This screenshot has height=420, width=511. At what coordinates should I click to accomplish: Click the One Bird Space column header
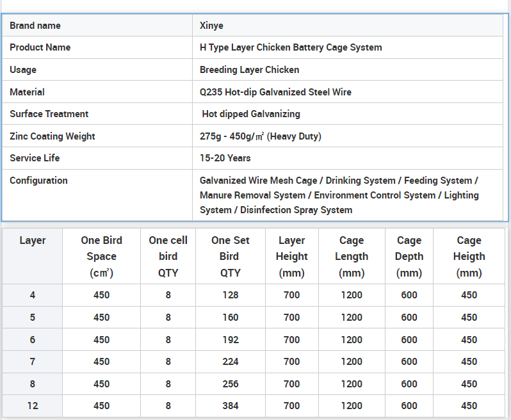(101, 256)
